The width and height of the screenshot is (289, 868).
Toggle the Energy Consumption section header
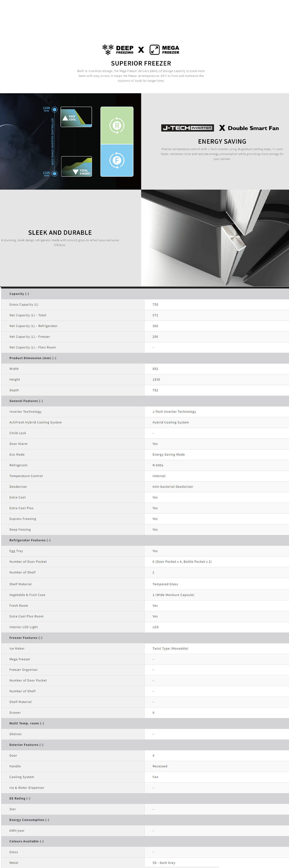coord(29,820)
